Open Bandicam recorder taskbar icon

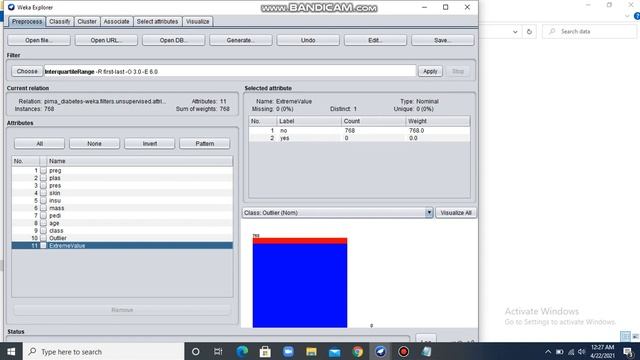(403, 351)
